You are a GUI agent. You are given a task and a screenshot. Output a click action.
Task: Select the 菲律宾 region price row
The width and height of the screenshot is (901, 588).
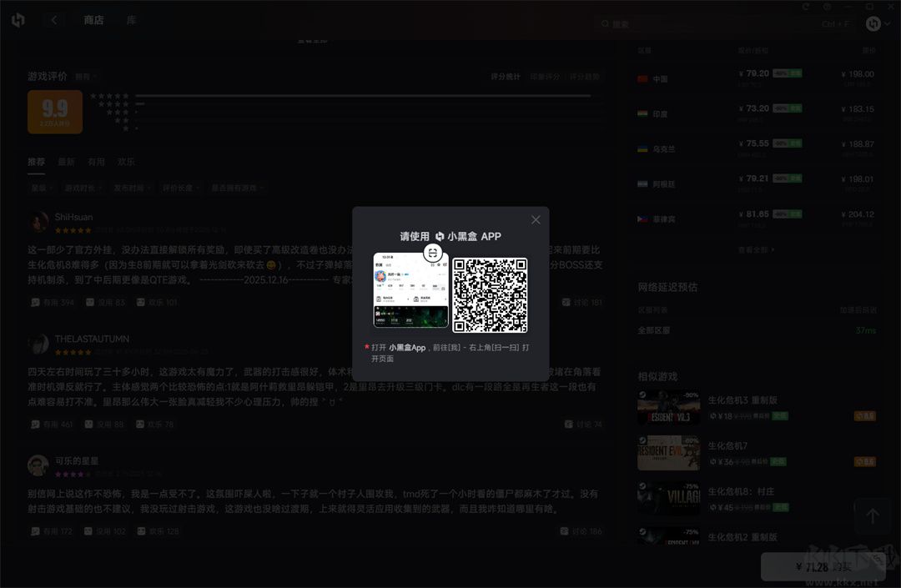click(x=756, y=219)
